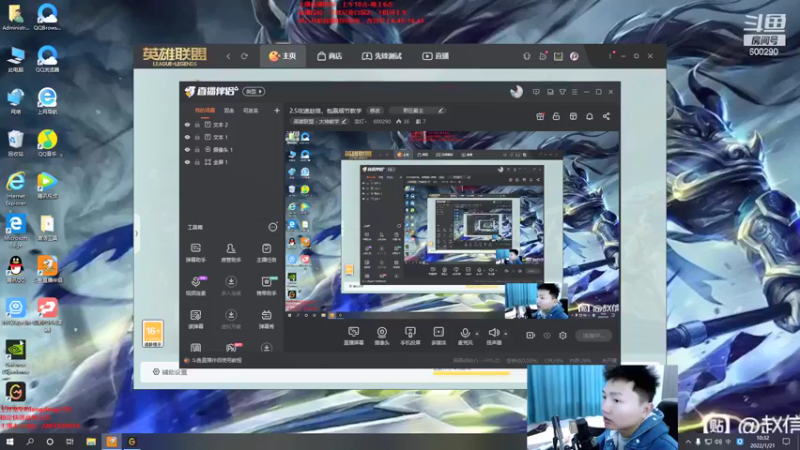Open the 先锋测试 tab in the League client
The height and width of the screenshot is (450, 800).
point(382,56)
